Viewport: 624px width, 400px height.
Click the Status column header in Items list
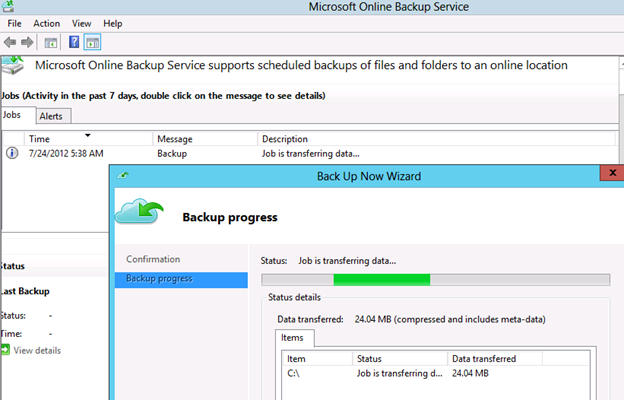point(400,359)
